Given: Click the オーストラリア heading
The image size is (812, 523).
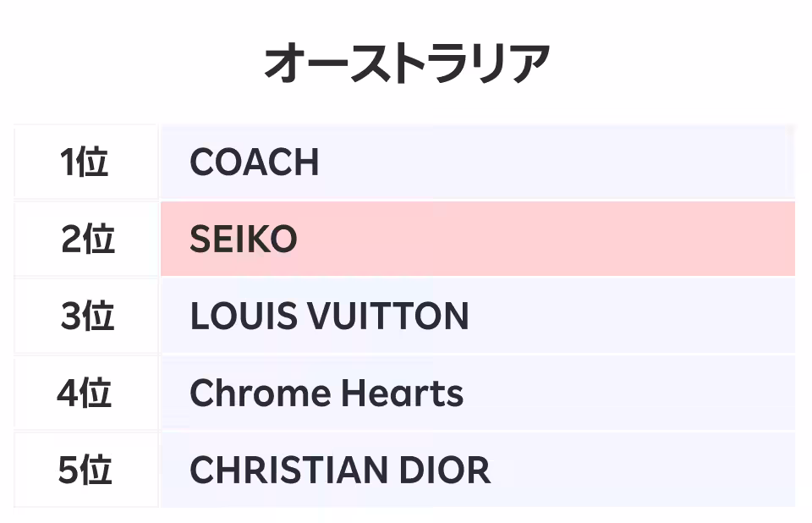Looking at the screenshot, I should [x=407, y=64].
